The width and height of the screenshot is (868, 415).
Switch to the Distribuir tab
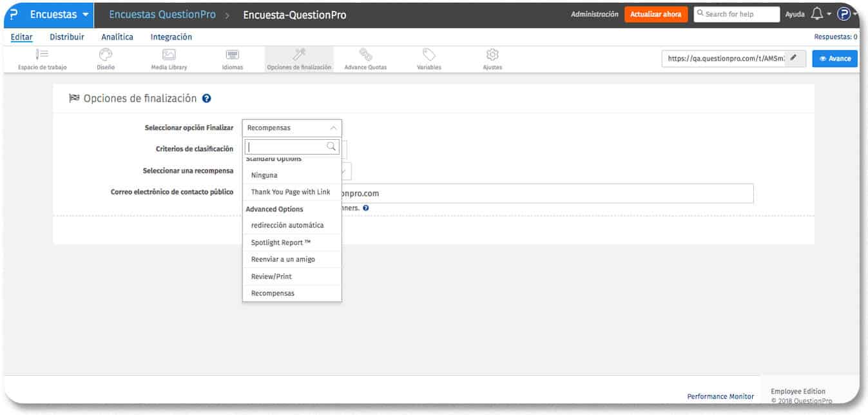click(x=67, y=37)
